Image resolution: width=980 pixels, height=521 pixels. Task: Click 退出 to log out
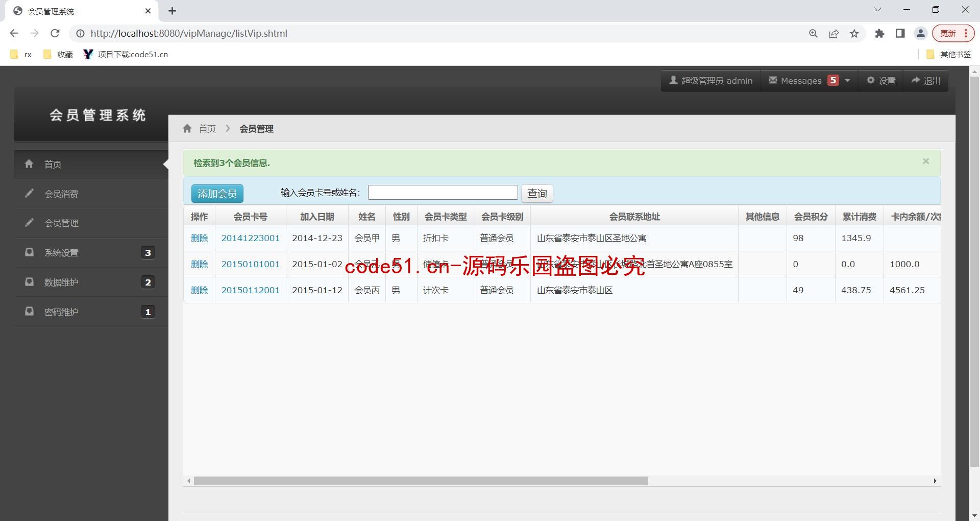926,81
